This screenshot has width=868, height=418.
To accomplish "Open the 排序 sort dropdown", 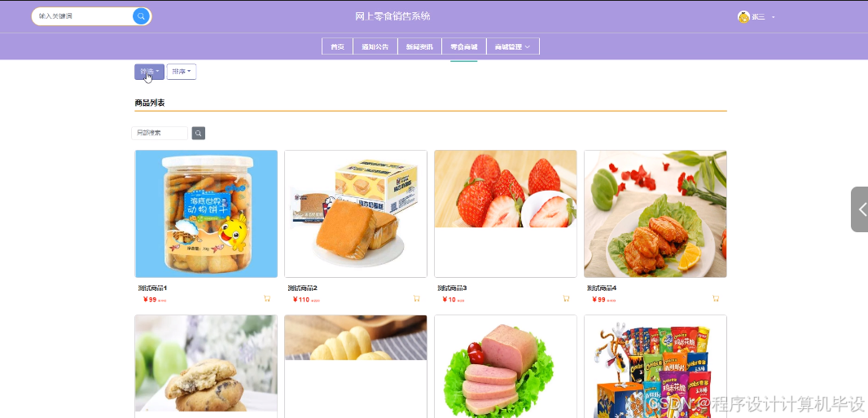I will coord(182,72).
